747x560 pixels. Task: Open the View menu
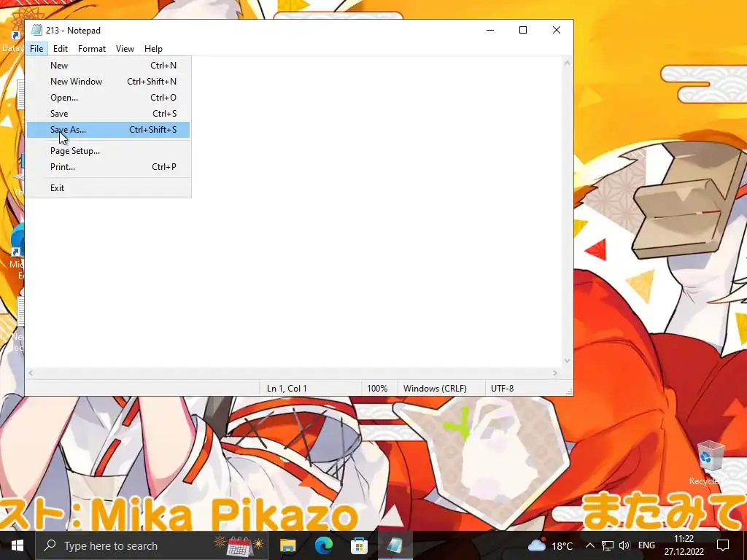125,49
